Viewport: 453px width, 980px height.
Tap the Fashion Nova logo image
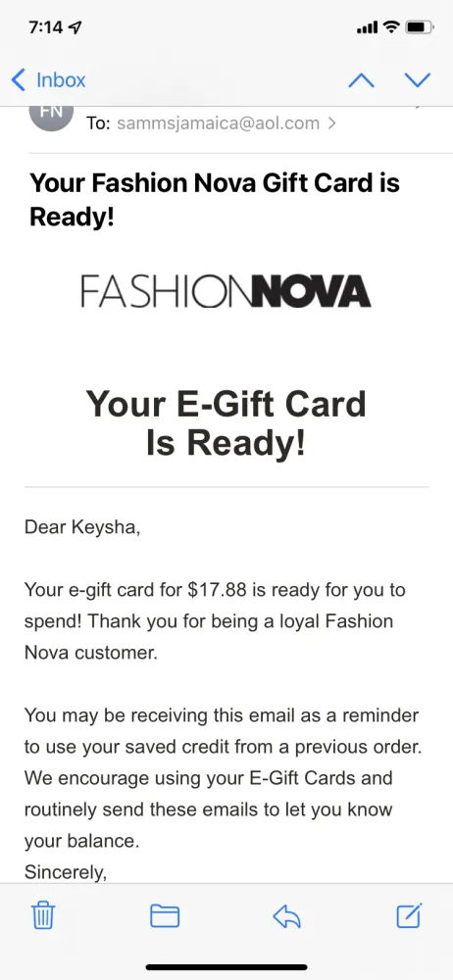click(x=226, y=292)
